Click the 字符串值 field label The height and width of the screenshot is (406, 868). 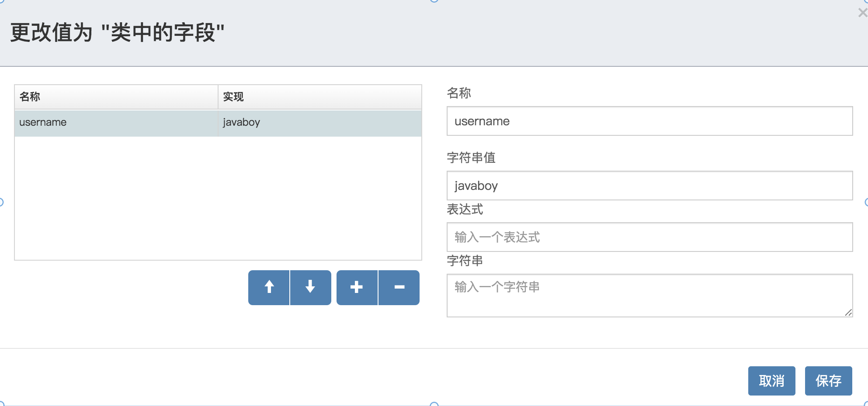pos(471,158)
